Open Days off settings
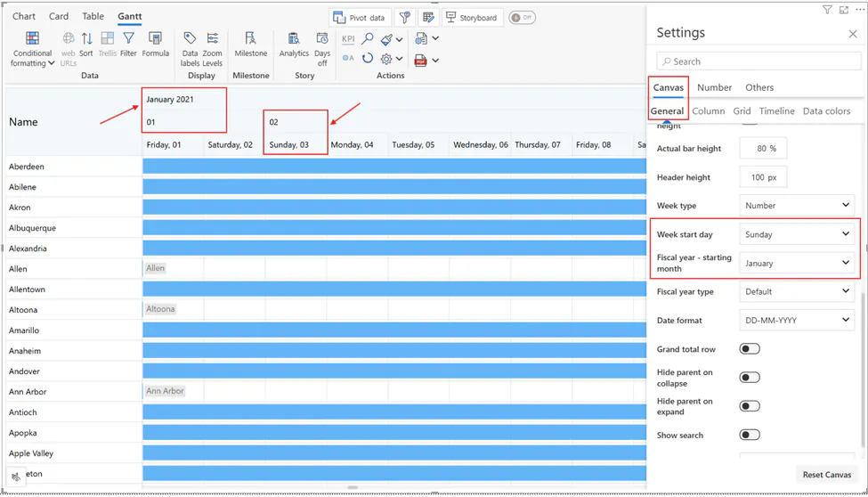This screenshot has width=868, height=497. pos(322,40)
